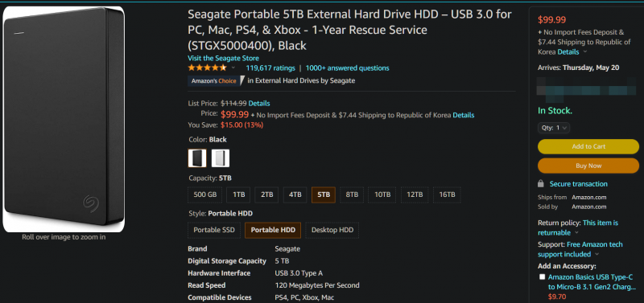
Task: Expand the return policy chevron
Action: (x=576, y=233)
